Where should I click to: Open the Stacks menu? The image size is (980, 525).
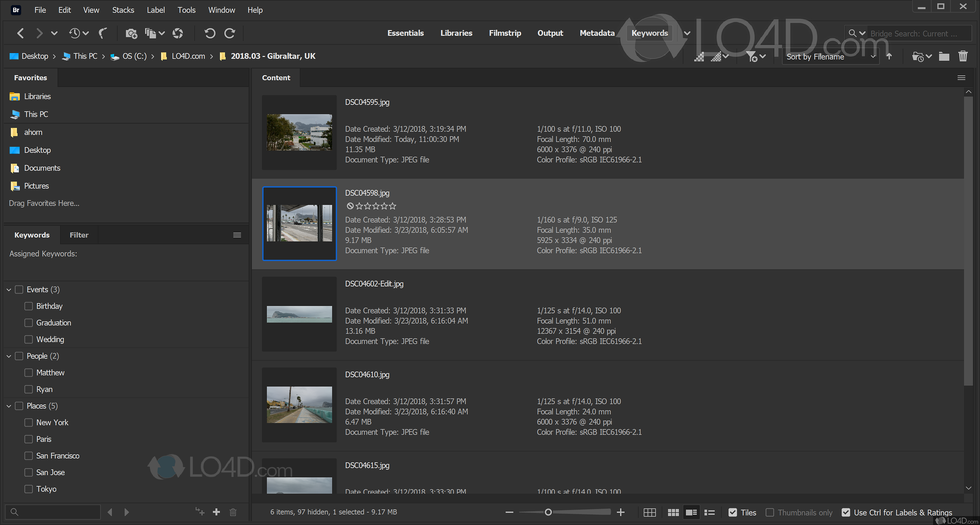[123, 10]
